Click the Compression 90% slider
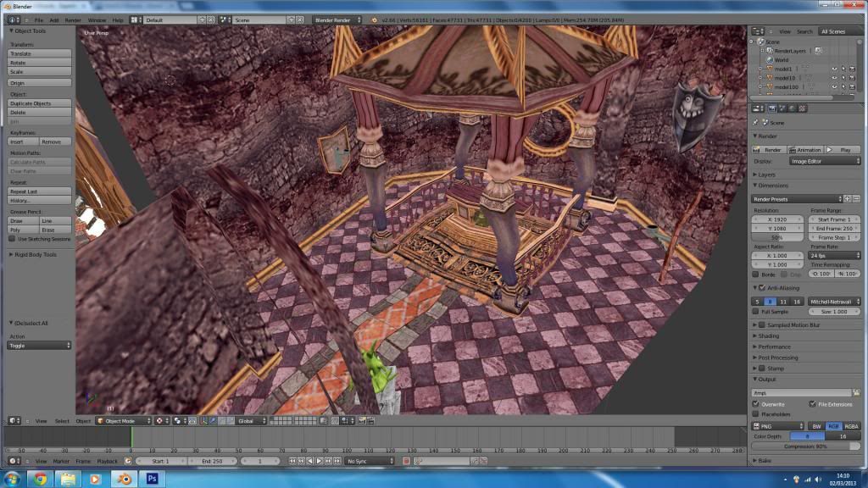Screen dimensions: 868x488 click(x=806, y=446)
